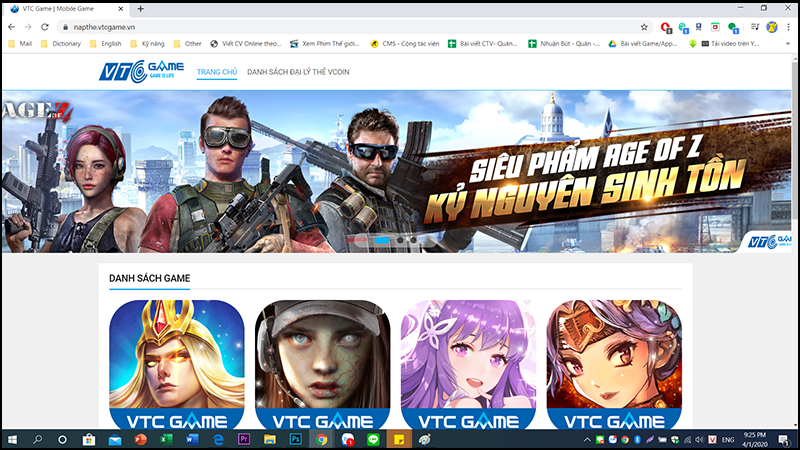Open Microsoft Edge from the taskbar

[218, 439]
